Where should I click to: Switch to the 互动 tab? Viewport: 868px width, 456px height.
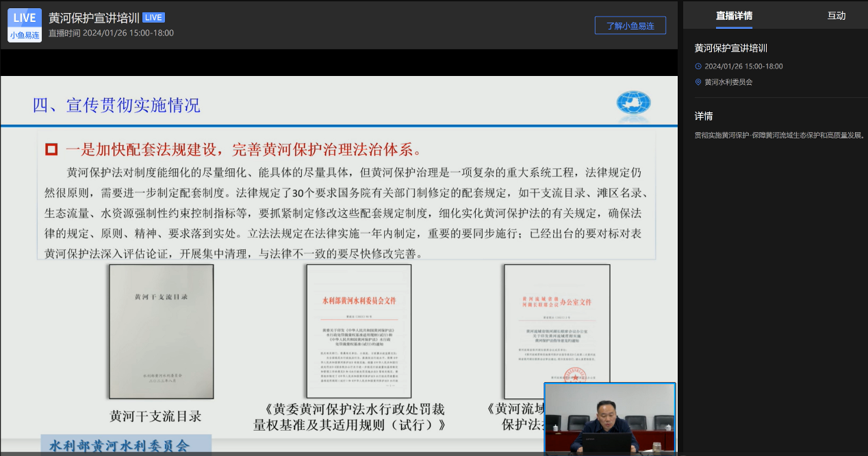pyautogui.click(x=836, y=16)
